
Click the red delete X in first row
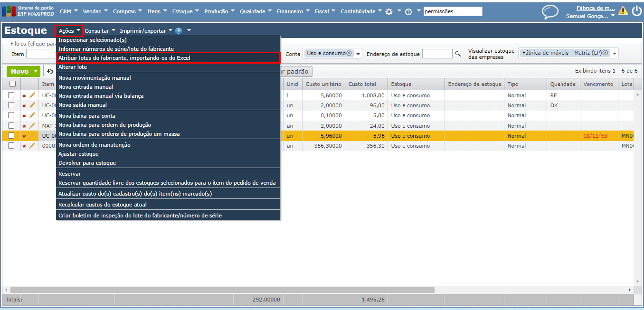click(24, 96)
